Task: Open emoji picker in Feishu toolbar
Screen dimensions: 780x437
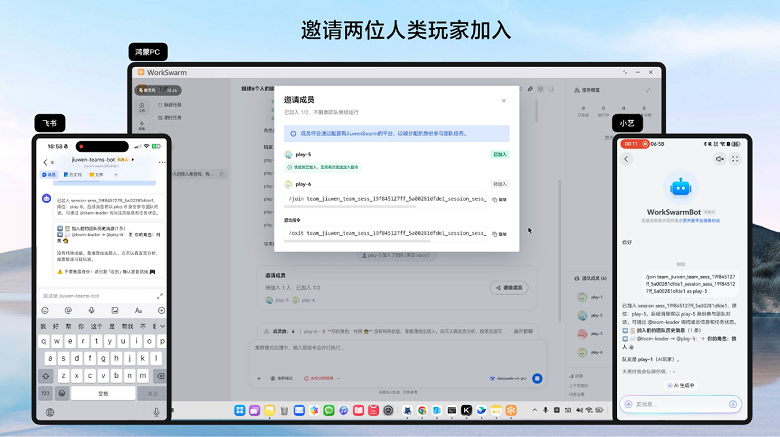Action: [x=45, y=311]
